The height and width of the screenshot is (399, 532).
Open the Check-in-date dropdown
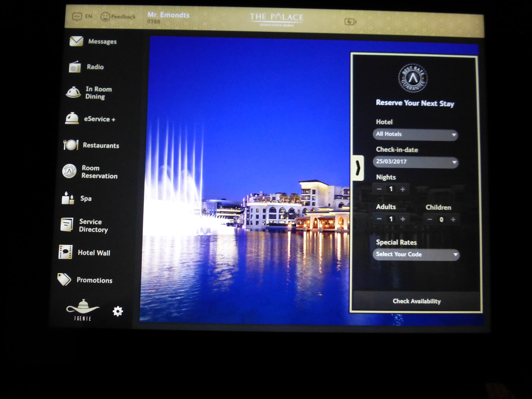coord(416,162)
